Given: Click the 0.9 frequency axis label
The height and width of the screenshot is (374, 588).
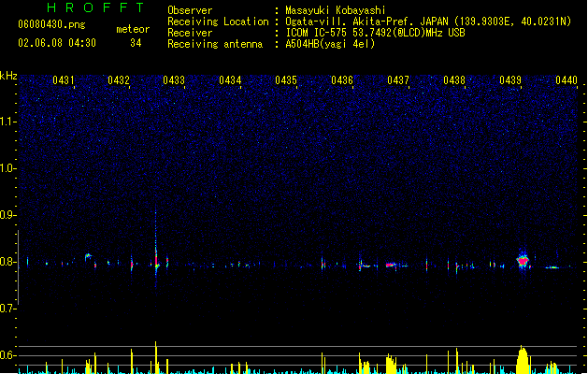Looking at the screenshot, I should pos(8,215).
